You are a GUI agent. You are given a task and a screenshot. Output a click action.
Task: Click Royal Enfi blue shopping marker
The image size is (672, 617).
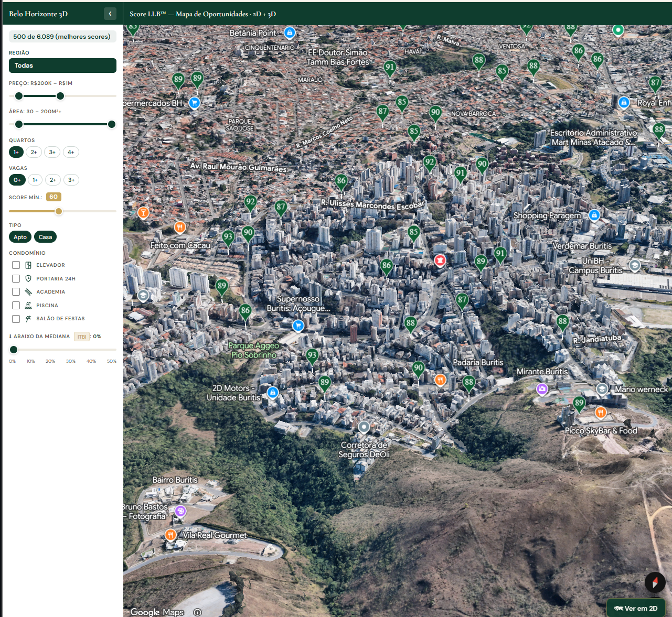(624, 103)
